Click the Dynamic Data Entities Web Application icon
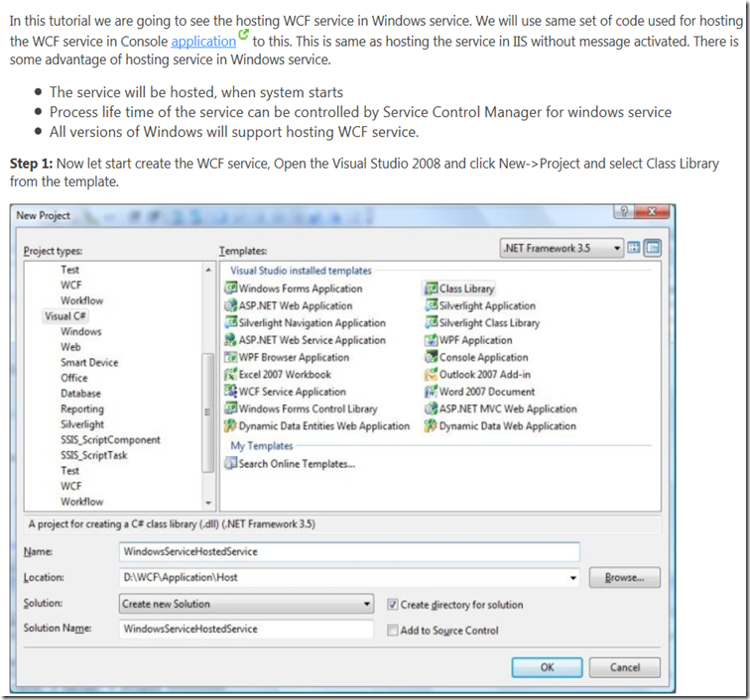This screenshot has height=700, width=750. click(x=231, y=426)
